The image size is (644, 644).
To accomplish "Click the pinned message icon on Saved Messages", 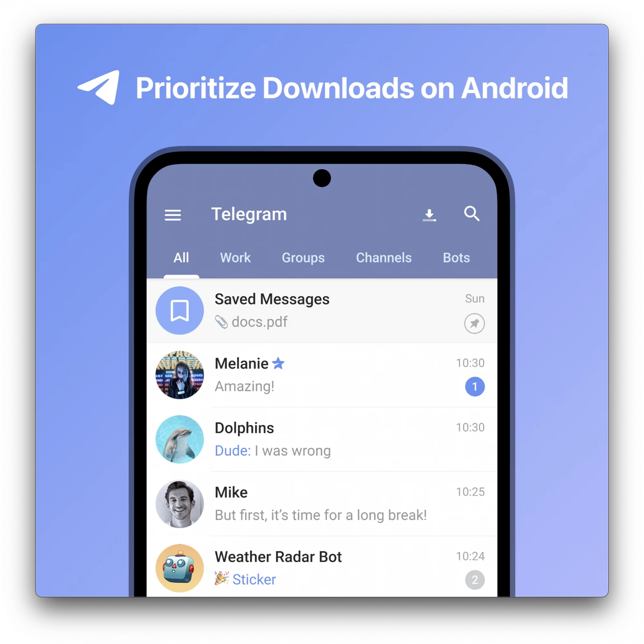I will click(475, 322).
